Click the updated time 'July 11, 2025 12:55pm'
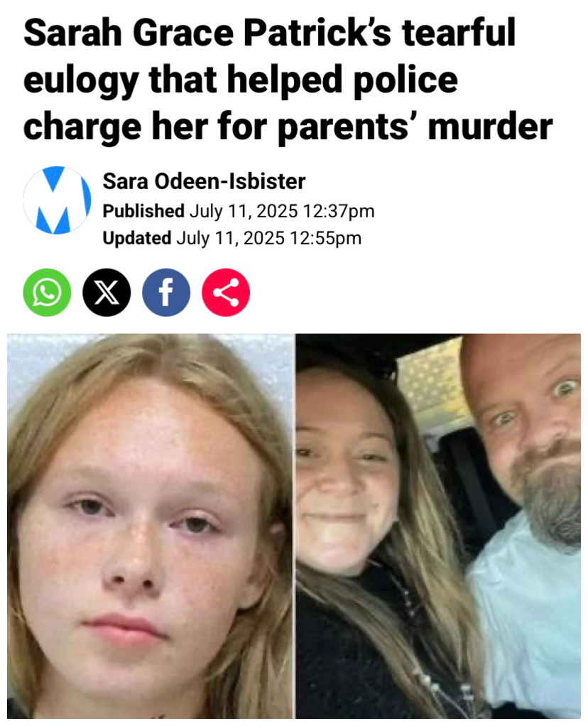The image size is (588, 726). [269, 238]
